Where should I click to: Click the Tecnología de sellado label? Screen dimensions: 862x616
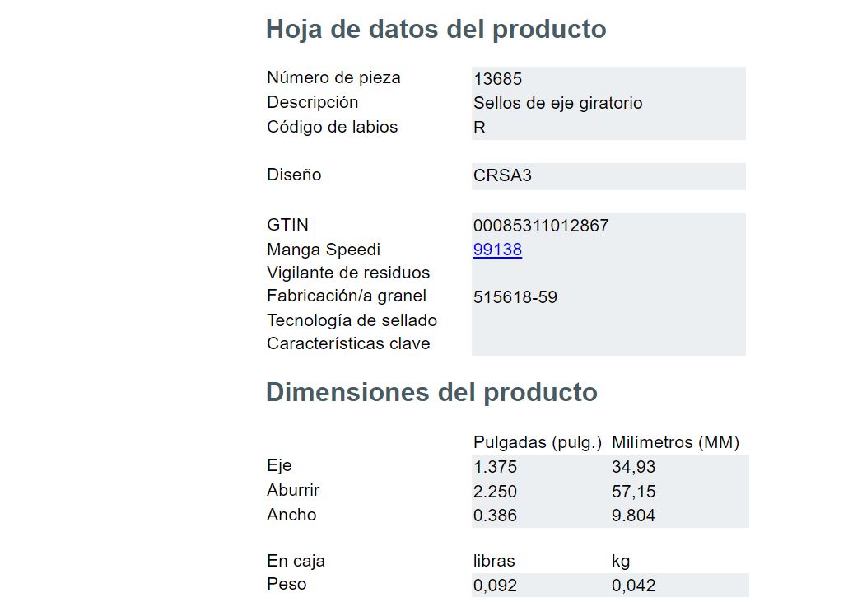(352, 320)
